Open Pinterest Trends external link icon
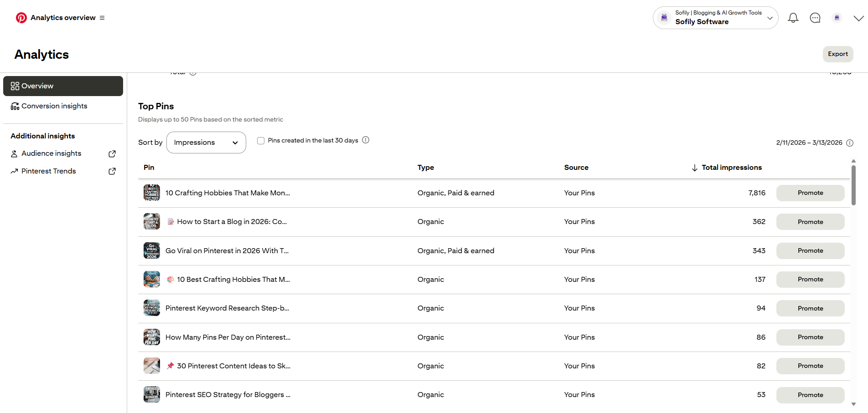Viewport: 868px width, 413px height. [112, 171]
